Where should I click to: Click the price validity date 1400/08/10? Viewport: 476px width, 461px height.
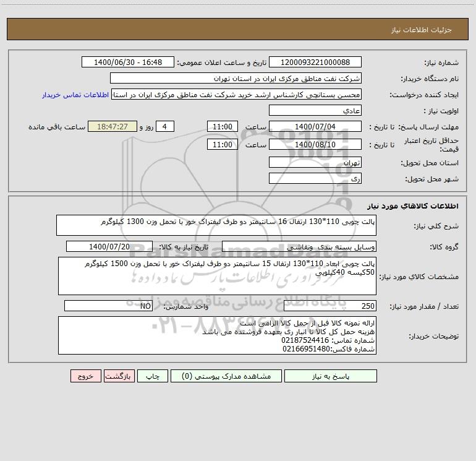click(x=315, y=144)
